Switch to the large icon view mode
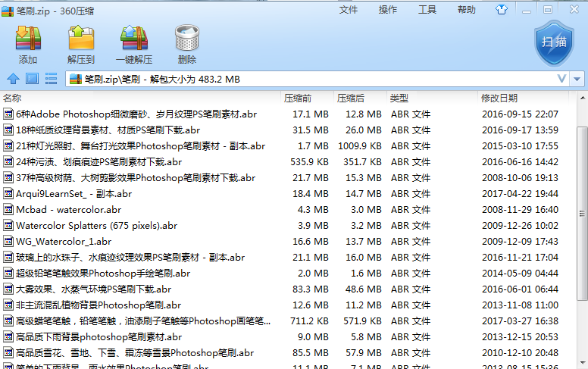 (x=32, y=79)
